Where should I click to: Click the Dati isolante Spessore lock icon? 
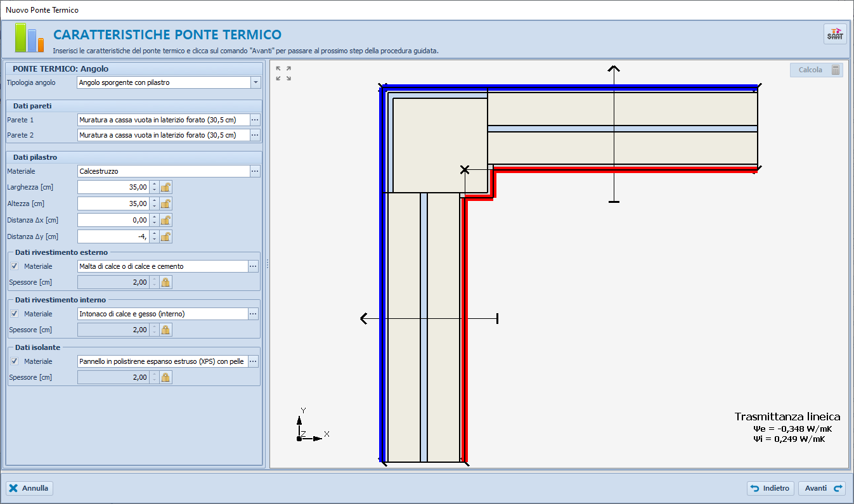(165, 377)
